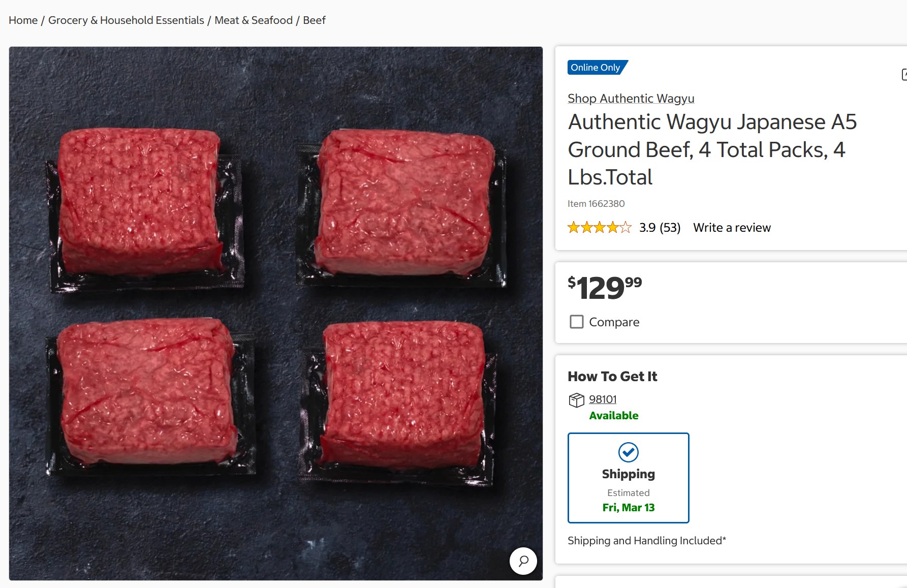Open the Beef category breadcrumb

pyautogui.click(x=314, y=20)
